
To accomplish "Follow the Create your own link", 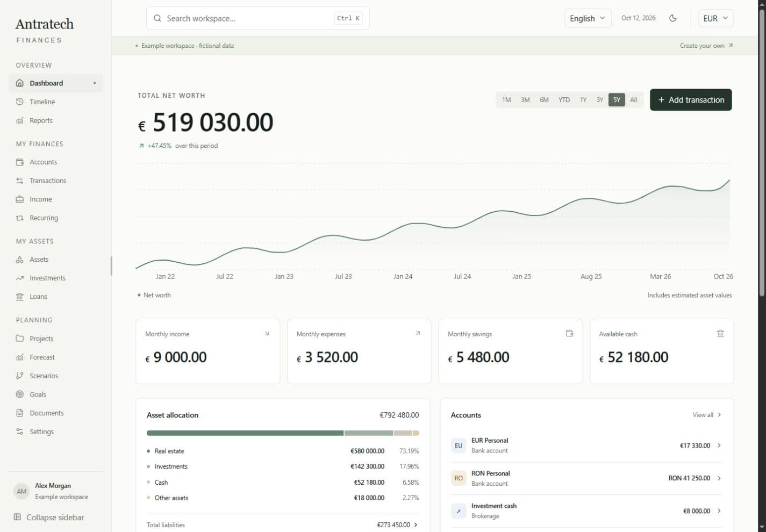I will pyautogui.click(x=706, y=46).
